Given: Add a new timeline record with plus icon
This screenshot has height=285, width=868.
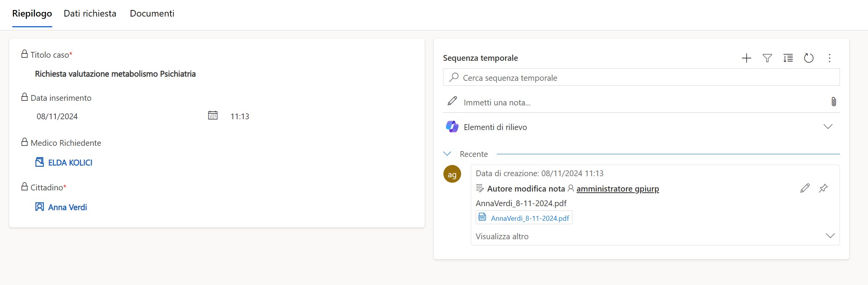Looking at the screenshot, I should (746, 58).
